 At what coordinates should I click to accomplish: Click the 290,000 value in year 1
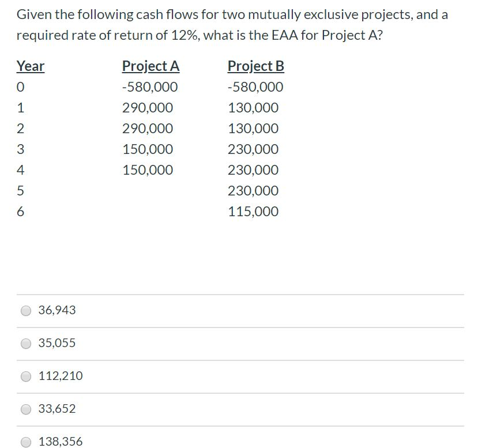click(152, 108)
